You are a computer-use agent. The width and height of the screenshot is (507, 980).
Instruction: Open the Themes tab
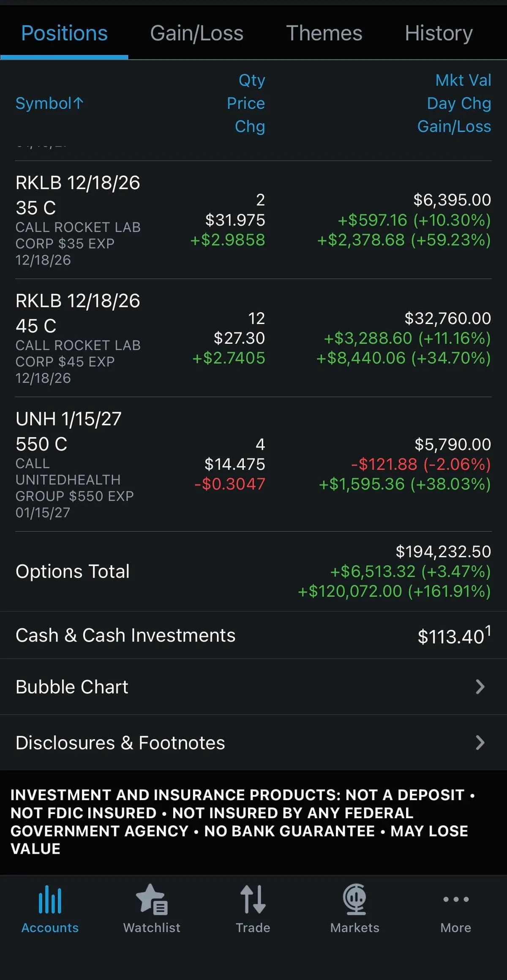tap(324, 33)
